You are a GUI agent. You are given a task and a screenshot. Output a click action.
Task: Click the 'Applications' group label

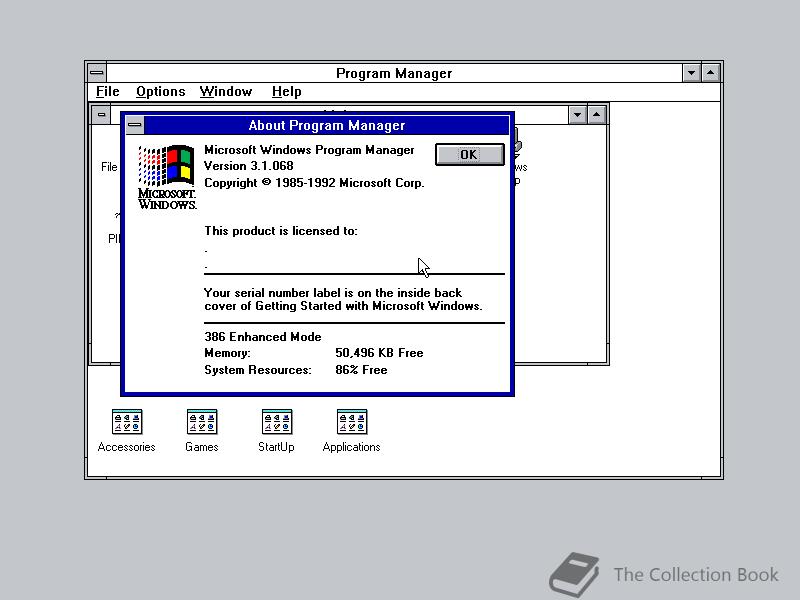point(352,447)
